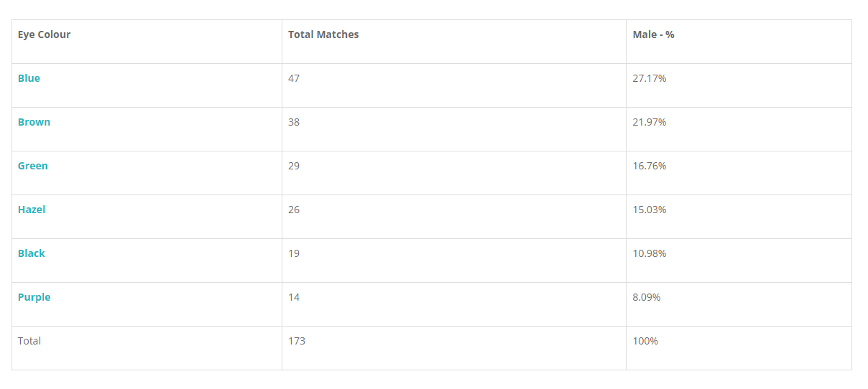Image resolution: width=868 pixels, height=389 pixels.
Task: Click the Total row label
Action: (x=29, y=341)
